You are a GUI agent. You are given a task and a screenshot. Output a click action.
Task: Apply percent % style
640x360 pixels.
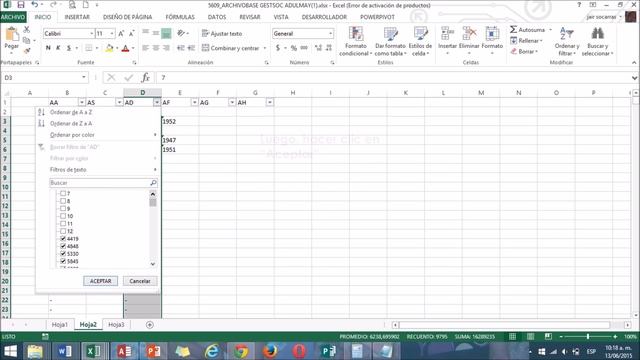point(293,48)
